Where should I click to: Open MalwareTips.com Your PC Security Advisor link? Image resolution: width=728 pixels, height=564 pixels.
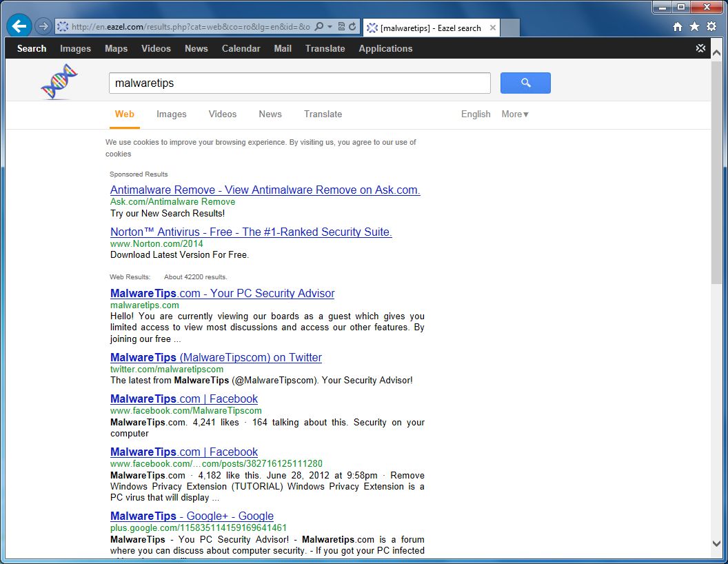click(223, 293)
